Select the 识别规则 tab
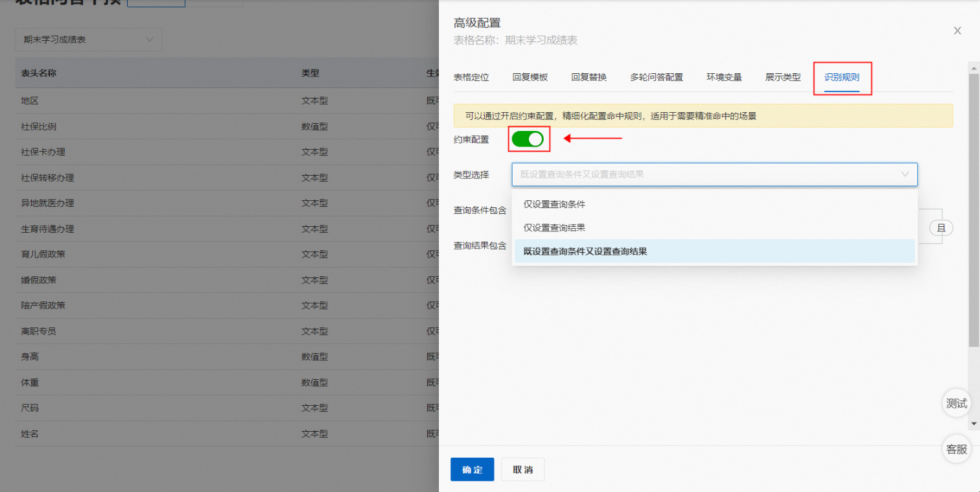The height and width of the screenshot is (492, 980). coord(842,77)
